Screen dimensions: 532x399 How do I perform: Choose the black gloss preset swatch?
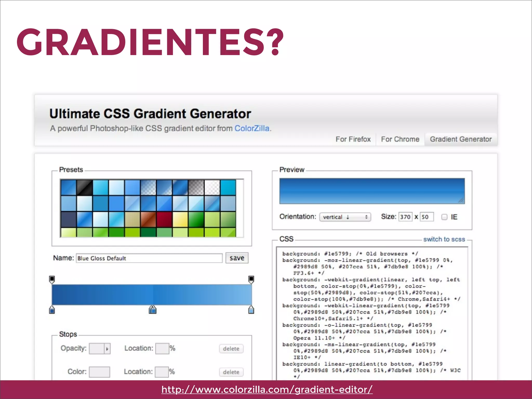pyautogui.click(x=84, y=188)
